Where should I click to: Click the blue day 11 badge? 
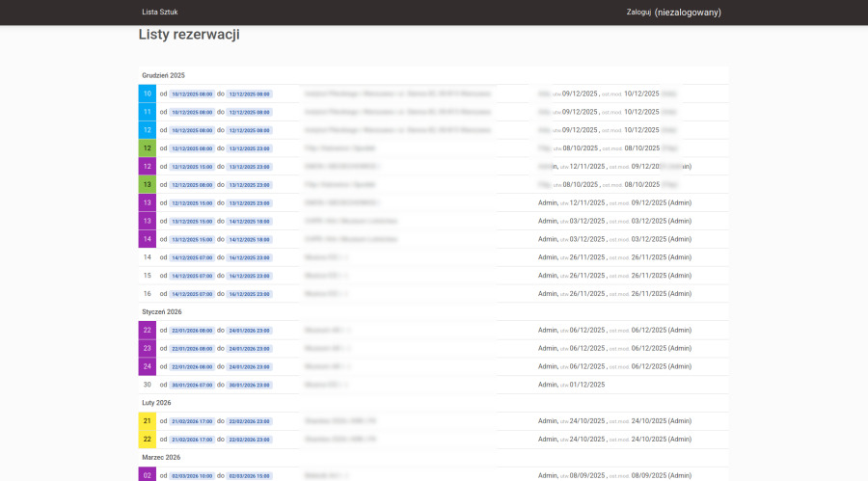click(148, 112)
